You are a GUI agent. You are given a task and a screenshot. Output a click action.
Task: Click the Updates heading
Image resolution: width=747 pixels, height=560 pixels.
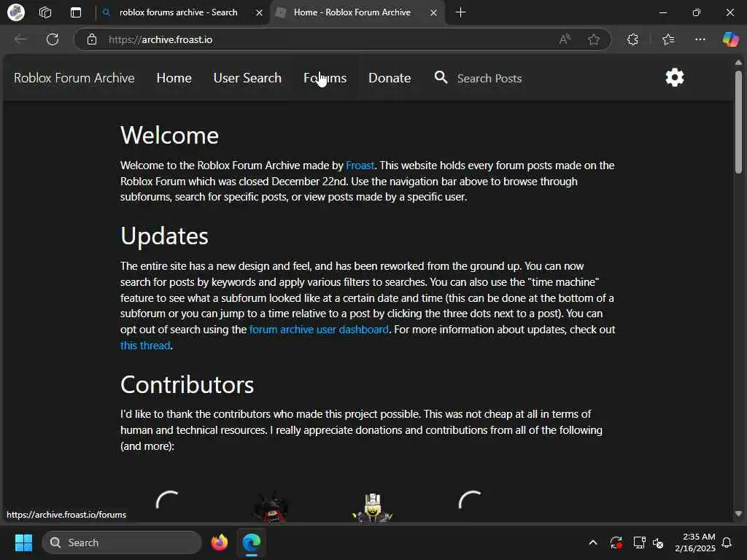(164, 236)
